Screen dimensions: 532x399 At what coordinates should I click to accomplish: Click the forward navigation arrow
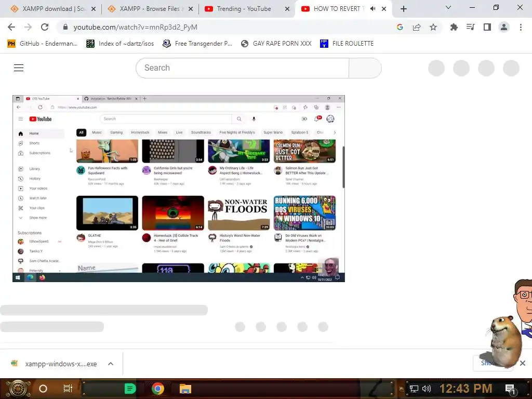(28, 27)
